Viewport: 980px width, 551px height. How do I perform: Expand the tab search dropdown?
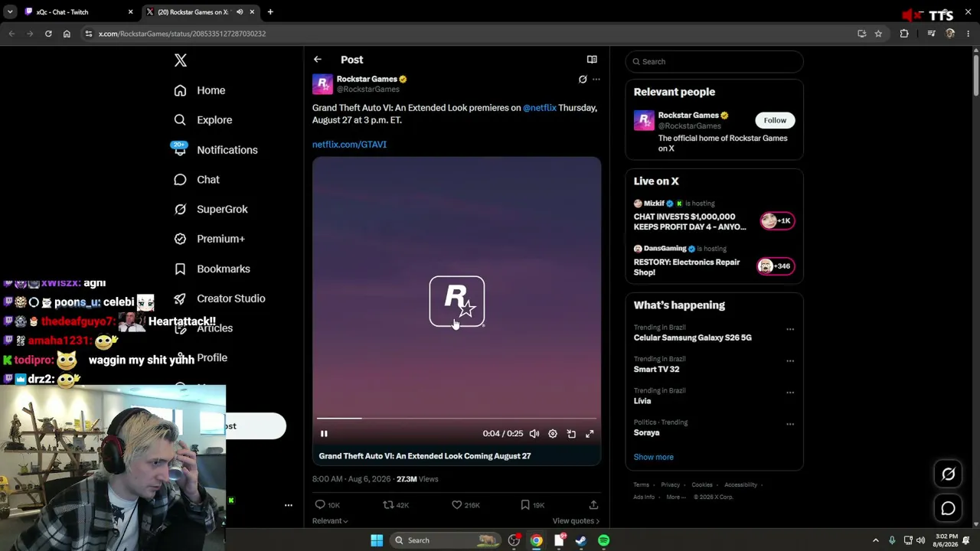coord(9,12)
